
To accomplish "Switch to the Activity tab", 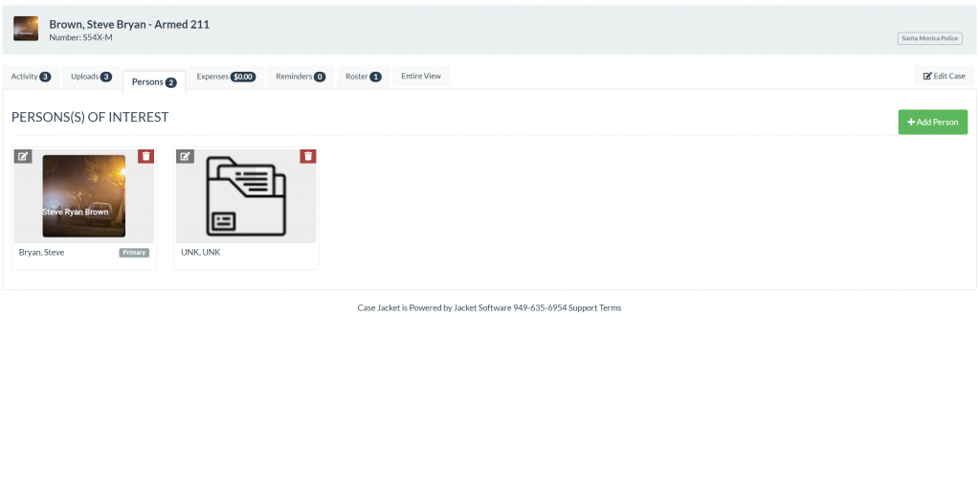I will [x=31, y=77].
